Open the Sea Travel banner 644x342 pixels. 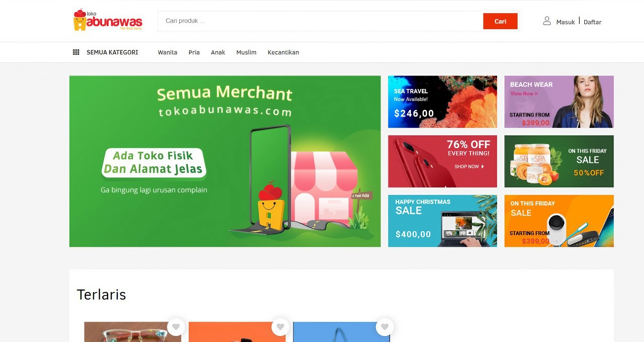click(442, 102)
